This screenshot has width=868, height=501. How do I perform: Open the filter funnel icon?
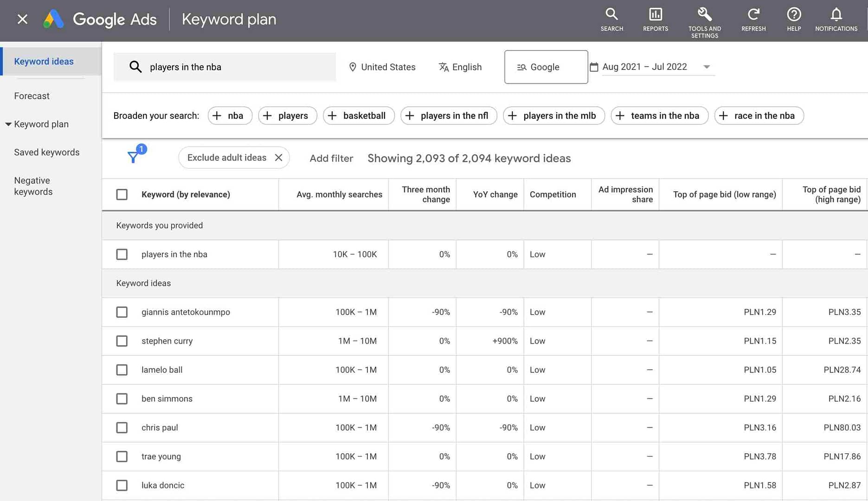tap(134, 157)
